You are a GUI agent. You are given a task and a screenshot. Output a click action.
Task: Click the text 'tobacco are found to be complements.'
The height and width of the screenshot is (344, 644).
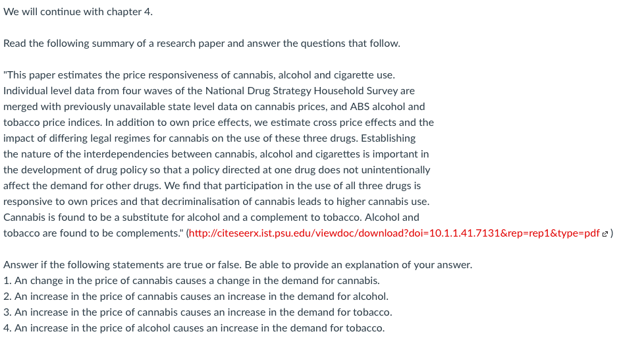tap(94, 233)
